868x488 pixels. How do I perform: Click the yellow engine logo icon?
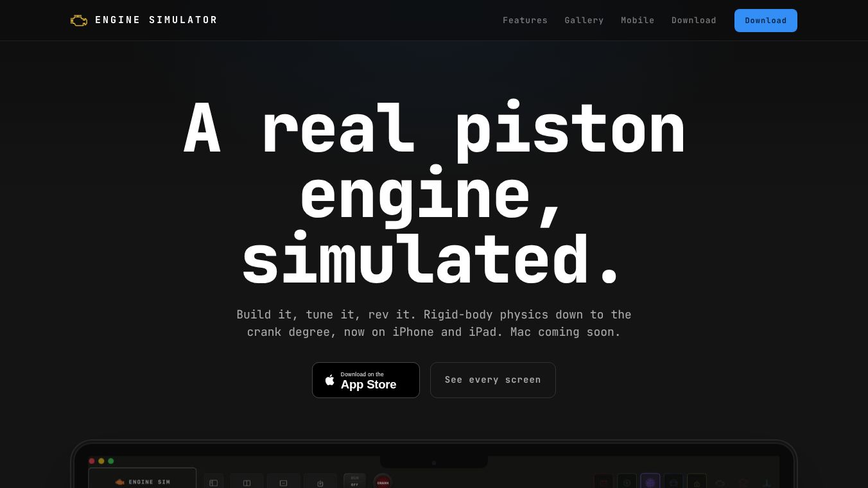[x=79, y=21]
